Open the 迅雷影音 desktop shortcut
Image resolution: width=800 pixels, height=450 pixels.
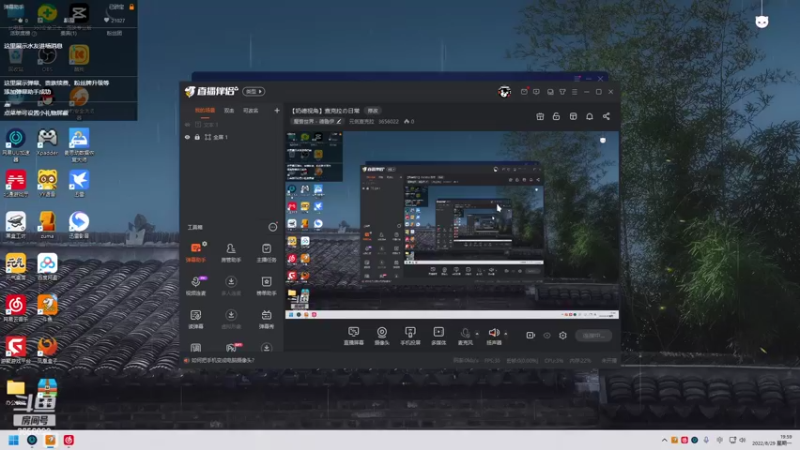pyautogui.click(x=79, y=225)
